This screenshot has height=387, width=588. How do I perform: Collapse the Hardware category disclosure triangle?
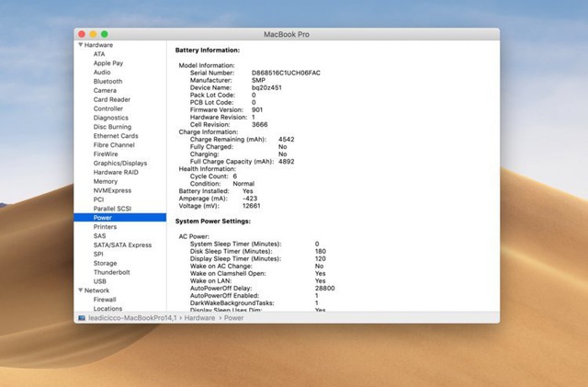click(x=81, y=45)
